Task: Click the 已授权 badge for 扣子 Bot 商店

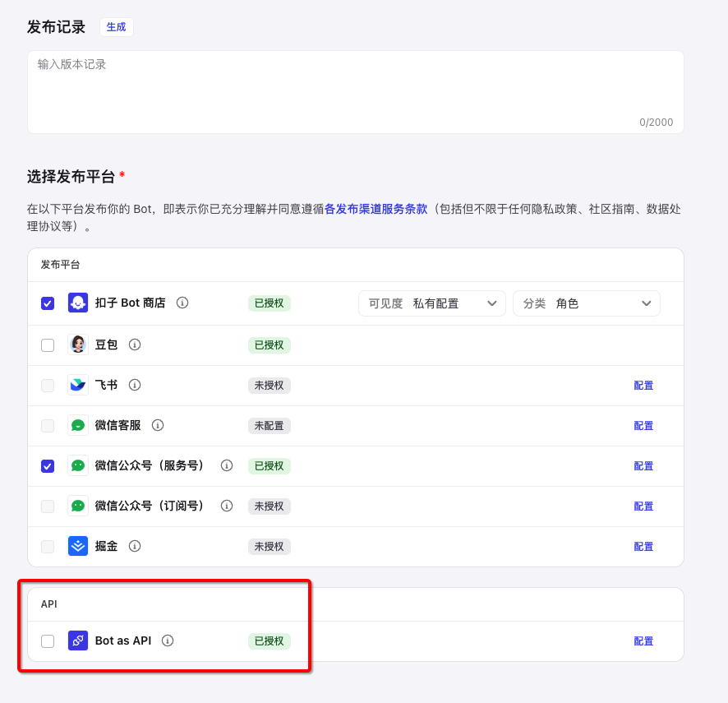Action: coord(270,303)
